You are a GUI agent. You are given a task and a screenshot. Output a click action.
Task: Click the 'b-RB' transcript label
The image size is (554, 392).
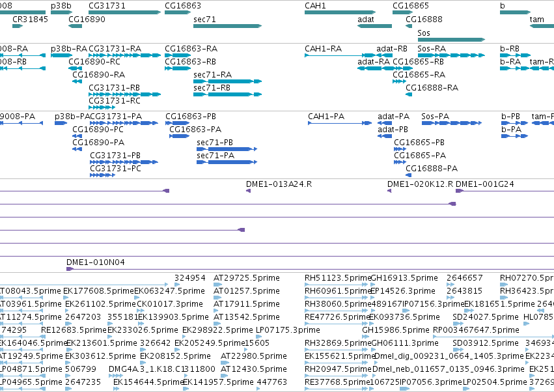(x=510, y=49)
